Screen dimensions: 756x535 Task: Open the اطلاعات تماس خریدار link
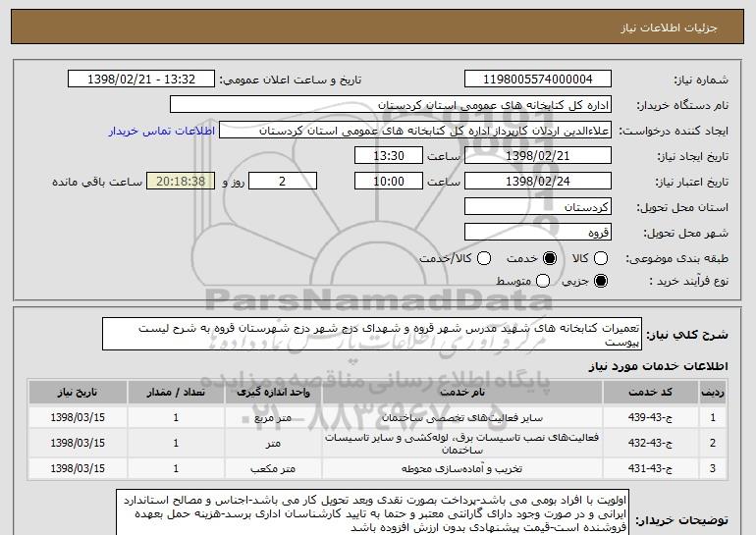tap(162, 132)
